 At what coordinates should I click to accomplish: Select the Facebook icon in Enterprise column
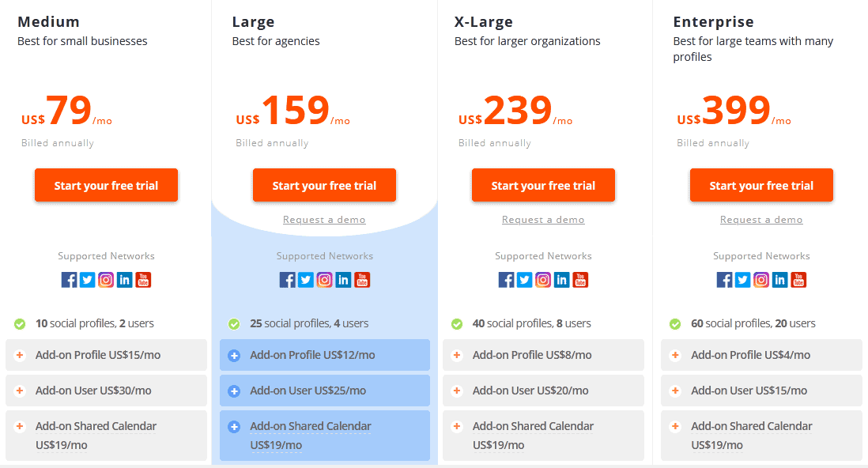(x=724, y=279)
